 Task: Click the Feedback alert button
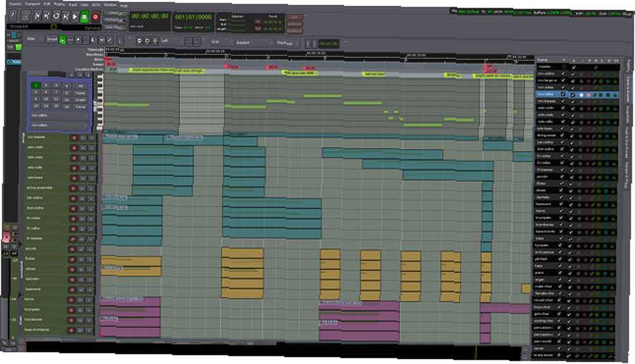pos(295,30)
